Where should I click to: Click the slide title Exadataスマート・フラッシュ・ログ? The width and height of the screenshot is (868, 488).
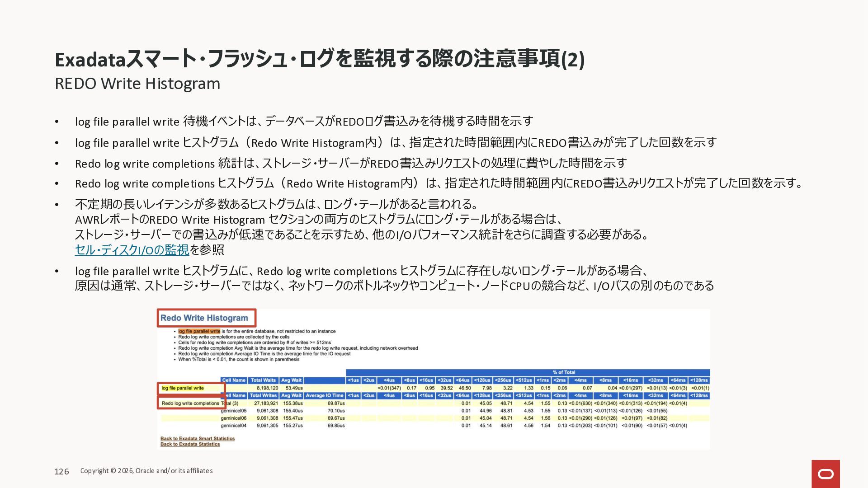pos(319,59)
